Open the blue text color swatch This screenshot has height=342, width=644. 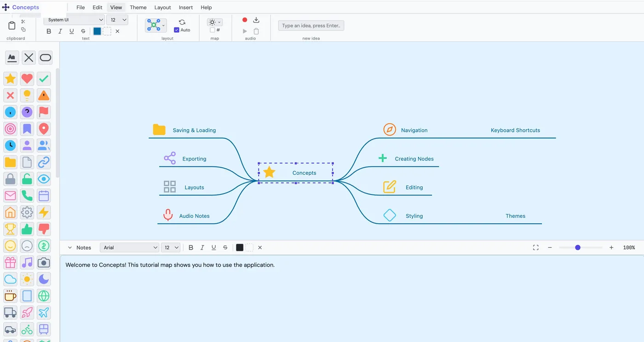tap(97, 31)
